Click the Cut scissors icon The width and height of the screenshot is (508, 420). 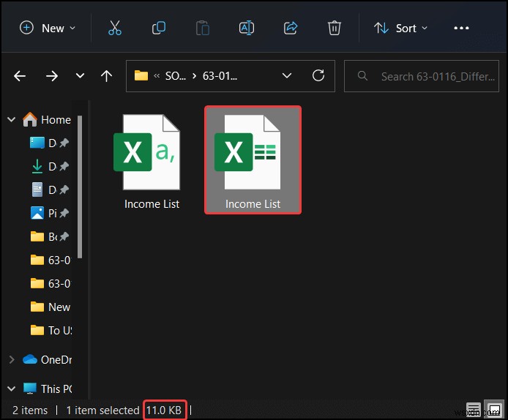(115, 29)
